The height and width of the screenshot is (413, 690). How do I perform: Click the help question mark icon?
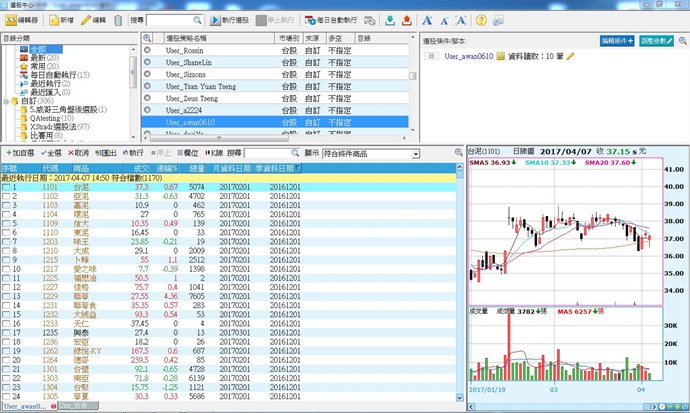pyautogui.click(x=481, y=19)
